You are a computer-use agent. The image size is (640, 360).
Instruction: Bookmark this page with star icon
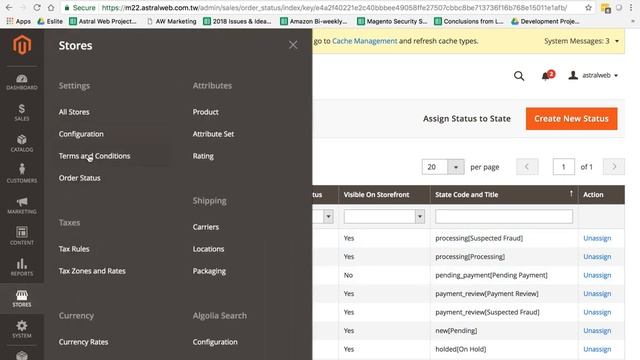[588, 7]
